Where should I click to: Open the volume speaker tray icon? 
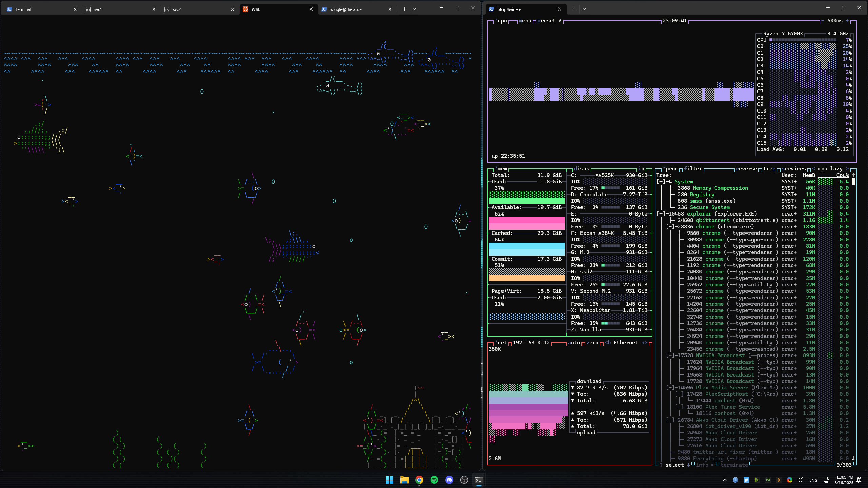pyautogui.click(x=800, y=480)
